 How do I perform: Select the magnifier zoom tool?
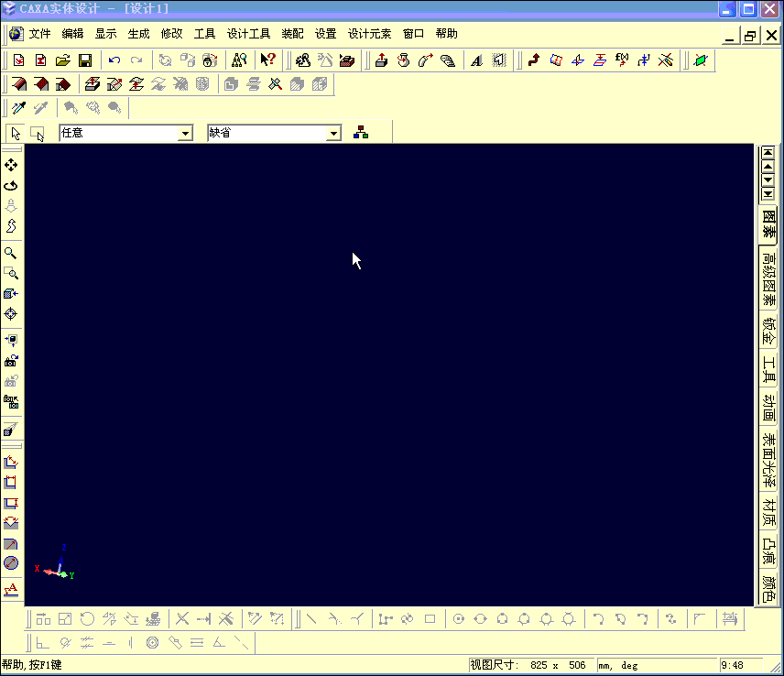(10, 253)
